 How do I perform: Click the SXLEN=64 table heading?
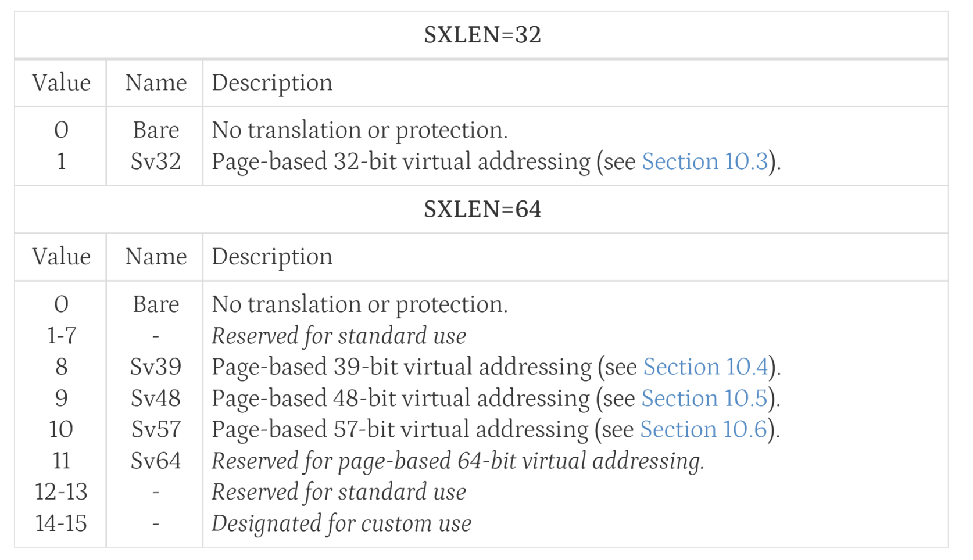482,209
